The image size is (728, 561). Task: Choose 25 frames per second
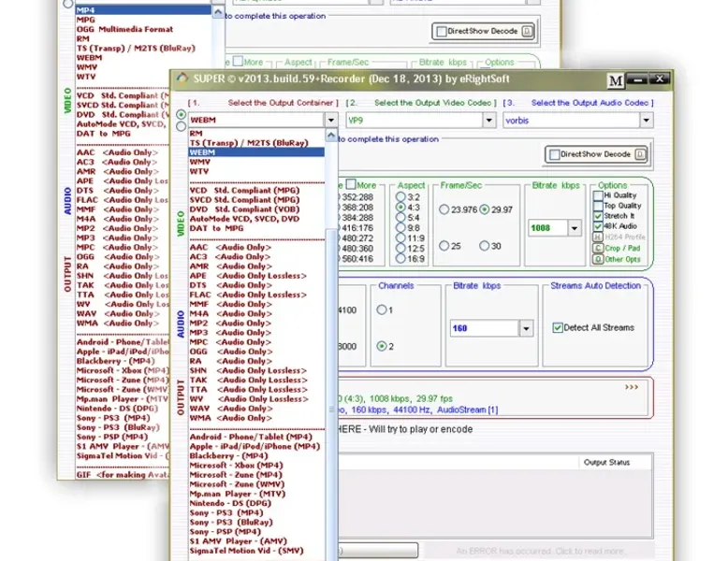point(444,246)
